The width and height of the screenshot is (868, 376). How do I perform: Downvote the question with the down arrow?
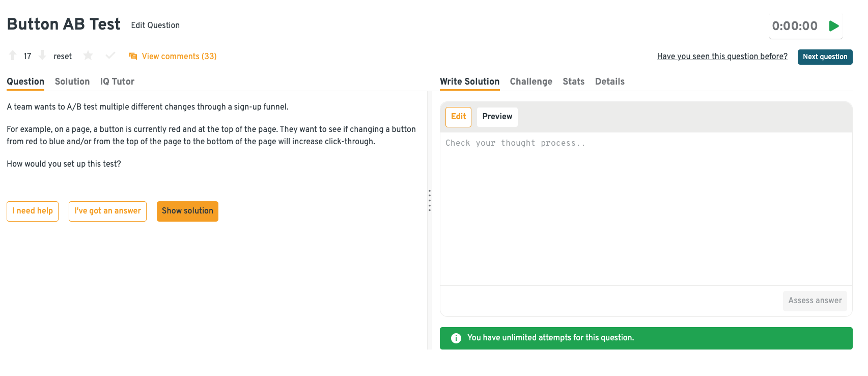42,56
